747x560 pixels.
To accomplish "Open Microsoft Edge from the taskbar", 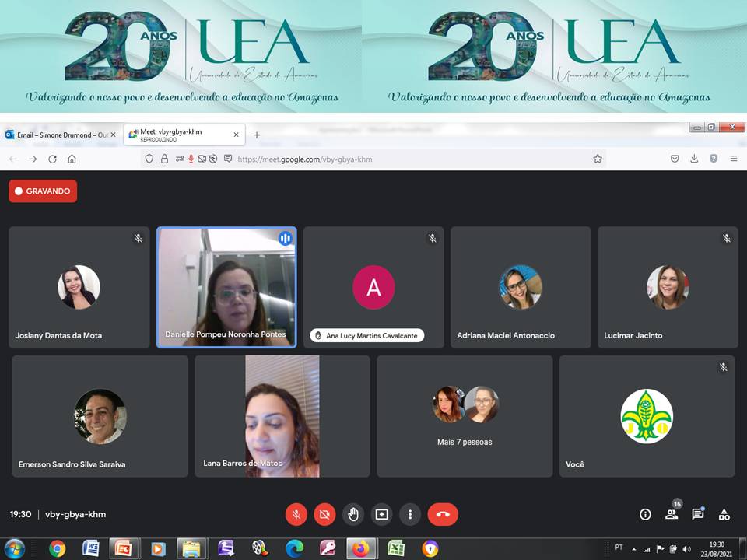I will click(294, 548).
